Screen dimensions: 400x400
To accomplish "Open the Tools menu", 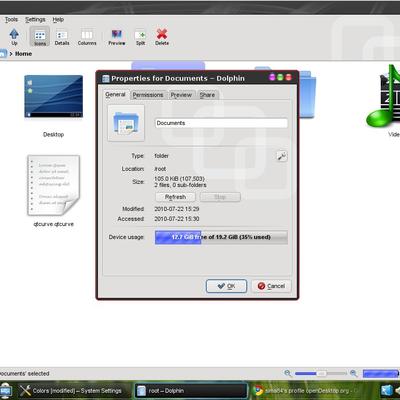I will click(x=11, y=20).
